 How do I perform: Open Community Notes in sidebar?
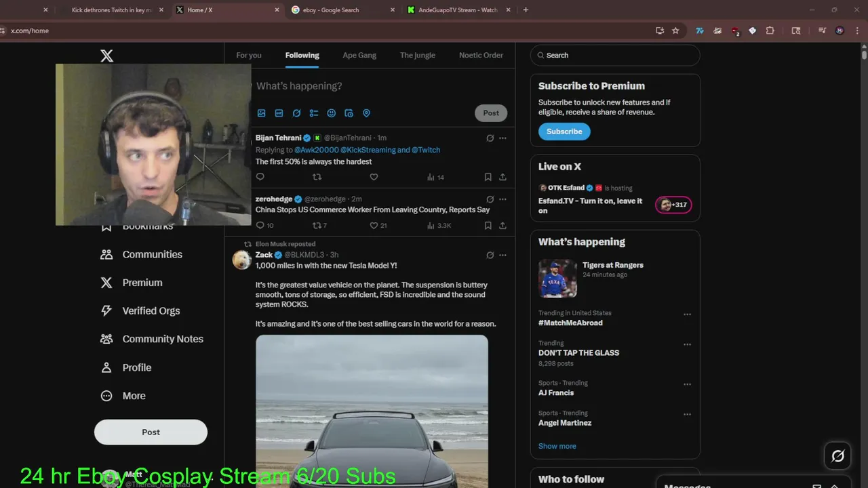click(152, 339)
